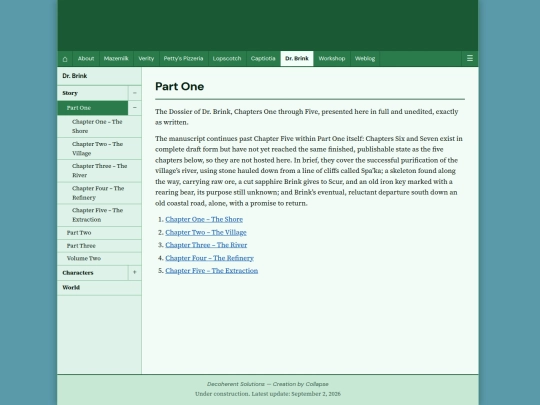Go to Petty's Pizzeria tab
540x405 pixels.
click(183, 59)
